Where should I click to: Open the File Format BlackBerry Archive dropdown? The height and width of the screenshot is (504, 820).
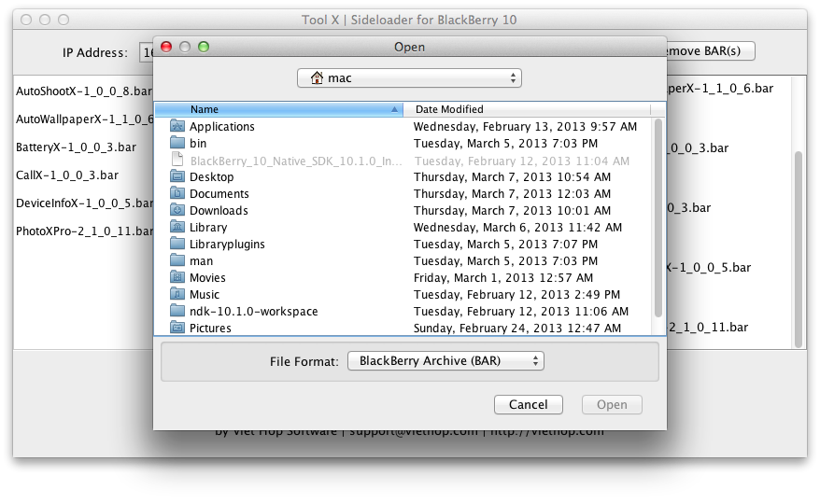[445, 361]
